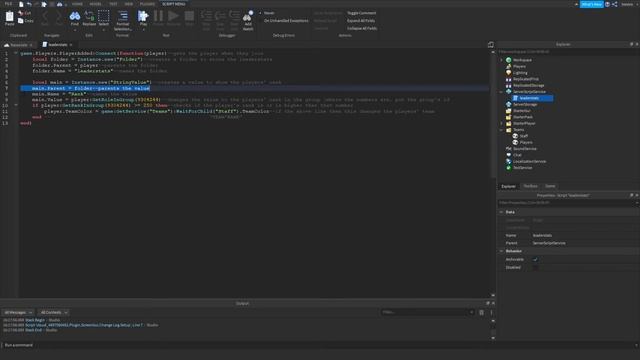
Task: Open the All Messages dropdown
Action: pos(18,312)
